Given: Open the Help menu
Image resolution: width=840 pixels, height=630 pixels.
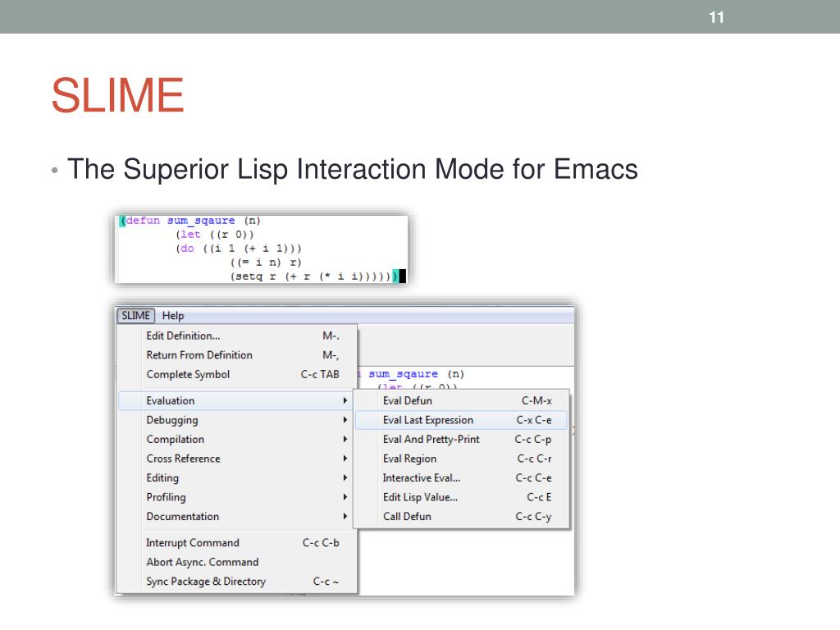Looking at the screenshot, I should pyautogui.click(x=173, y=316).
